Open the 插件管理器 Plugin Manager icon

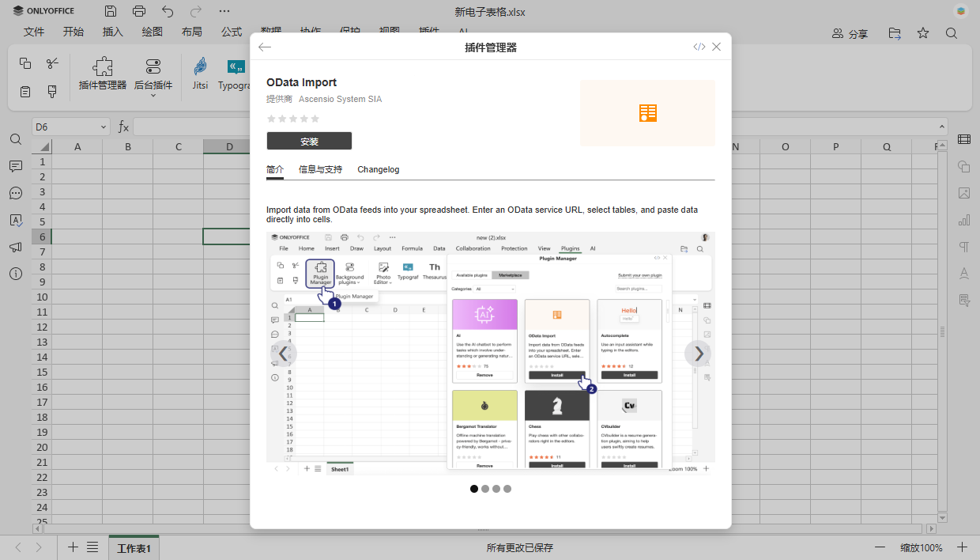(x=101, y=75)
